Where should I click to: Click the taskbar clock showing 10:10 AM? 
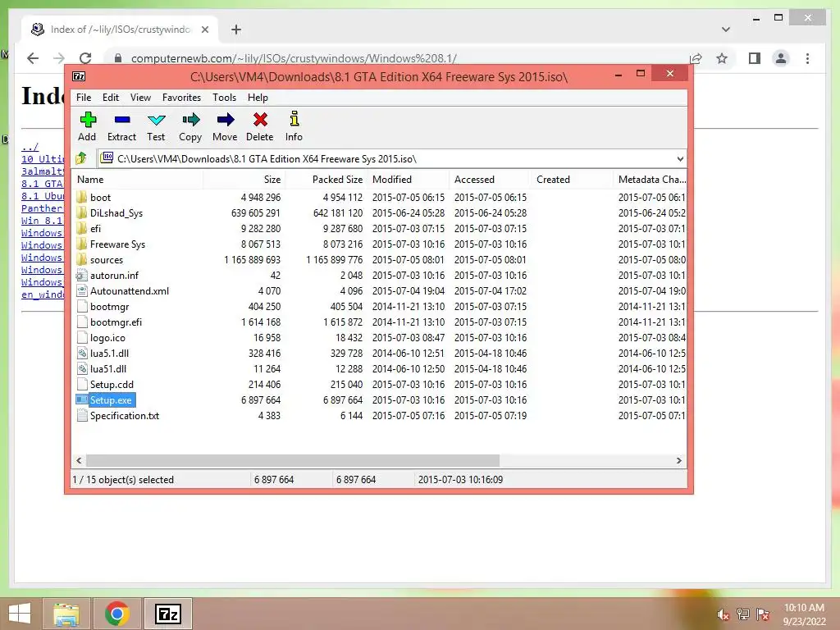pos(804,608)
